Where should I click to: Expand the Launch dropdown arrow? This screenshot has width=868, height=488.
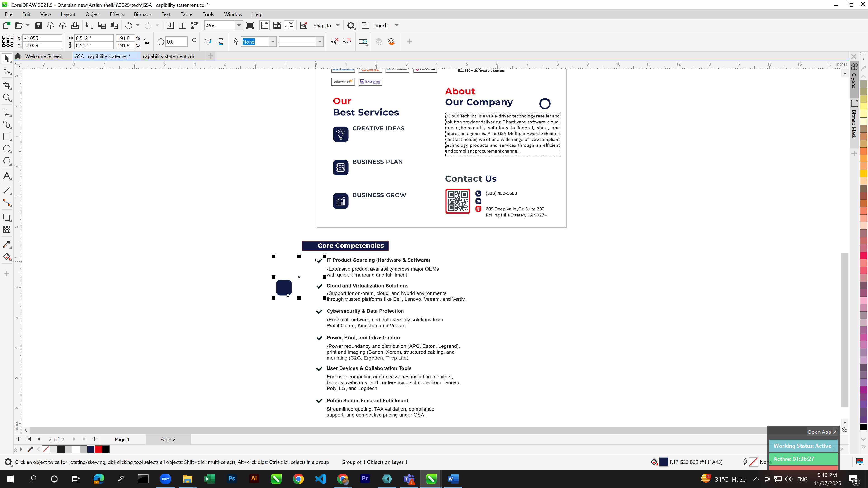(x=397, y=26)
